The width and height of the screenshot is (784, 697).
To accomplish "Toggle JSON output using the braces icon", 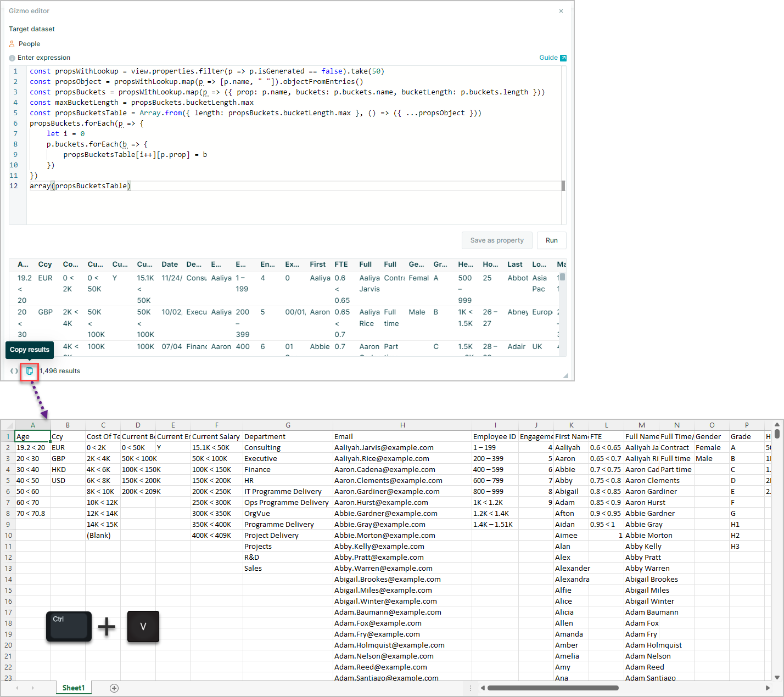I will pos(14,371).
